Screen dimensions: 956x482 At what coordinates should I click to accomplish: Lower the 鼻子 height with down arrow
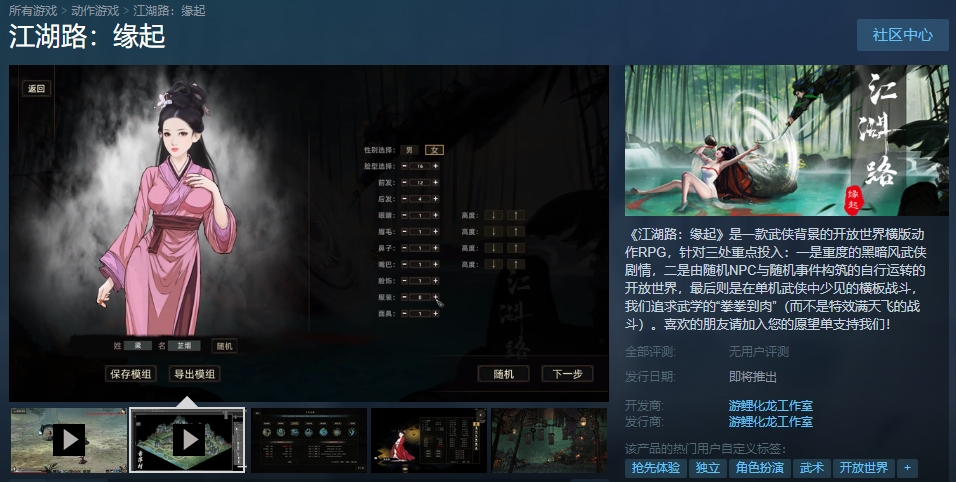pos(494,248)
